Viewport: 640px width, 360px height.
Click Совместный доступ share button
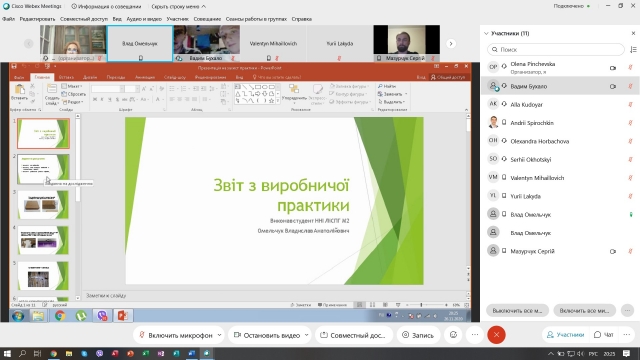pos(353,335)
